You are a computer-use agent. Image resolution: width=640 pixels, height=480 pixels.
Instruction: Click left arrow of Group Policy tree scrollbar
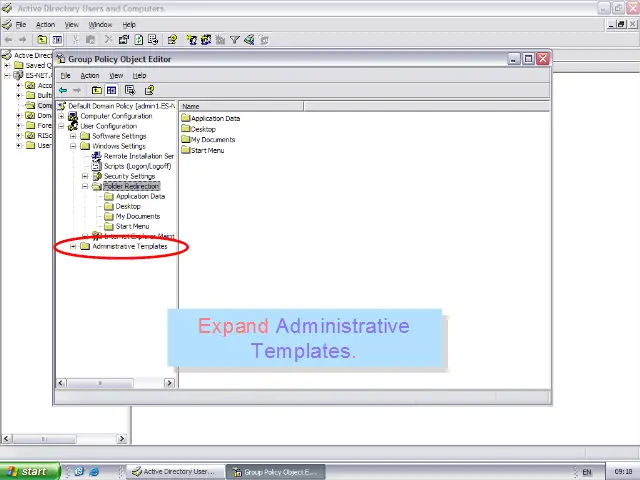(61, 383)
